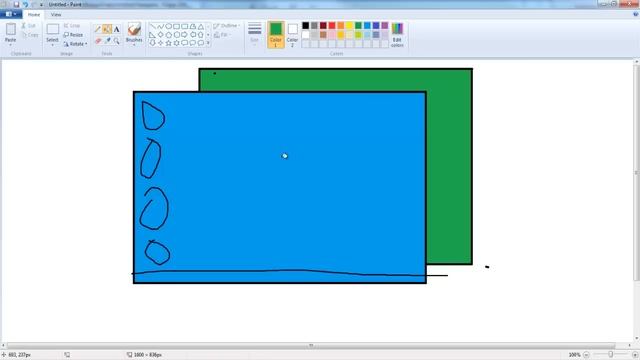640x360 pixels.
Task: Pick the white color swatch
Action: (305, 35)
